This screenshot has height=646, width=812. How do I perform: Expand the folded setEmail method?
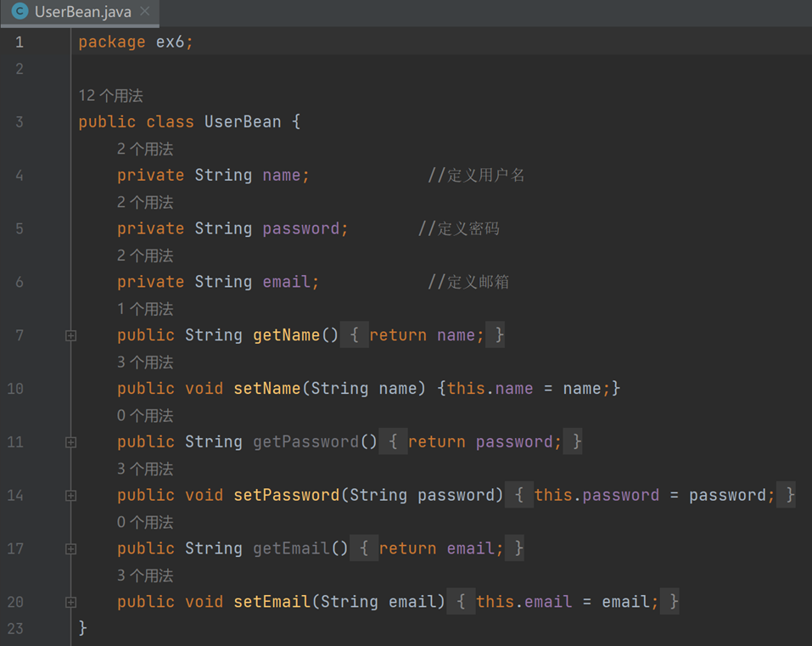[71, 603]
